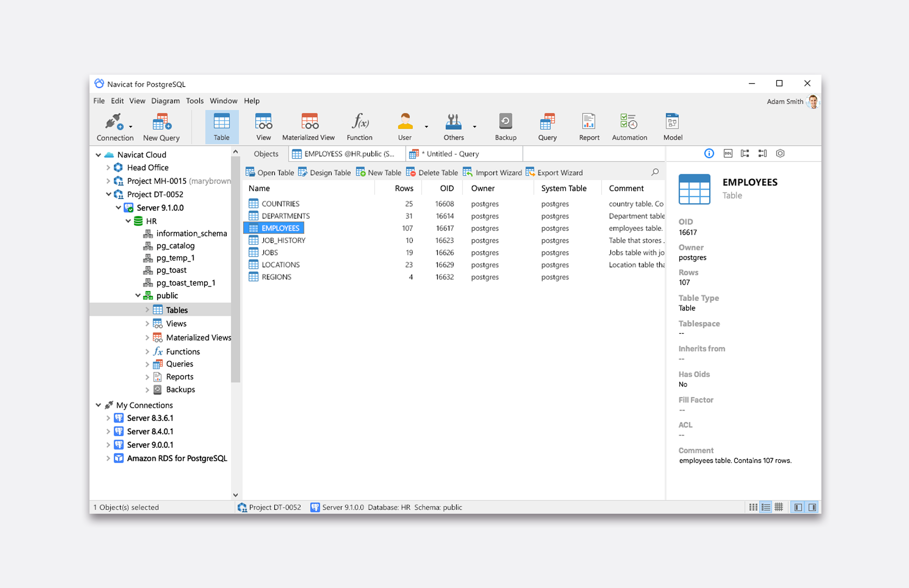The image size is (909, 588).
Task: Click the Design Table button
Action: (x=324, y=173)
